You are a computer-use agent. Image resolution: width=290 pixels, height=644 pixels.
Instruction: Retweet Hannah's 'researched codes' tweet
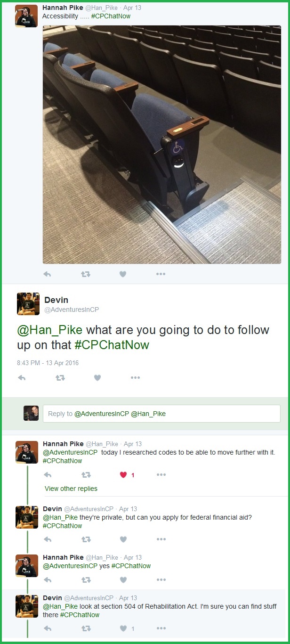coord(86,475)
